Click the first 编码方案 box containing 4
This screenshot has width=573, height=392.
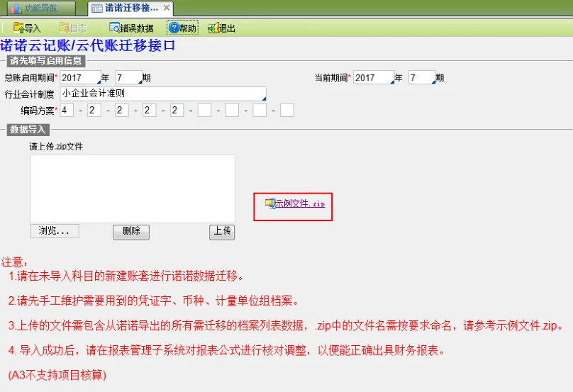67,110
